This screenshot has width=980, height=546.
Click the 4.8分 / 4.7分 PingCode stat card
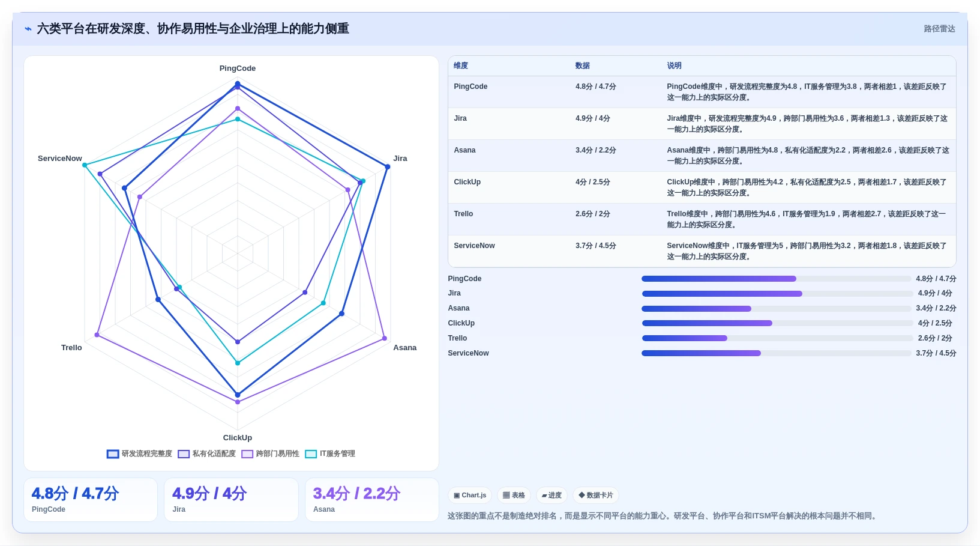click(91, 500)
